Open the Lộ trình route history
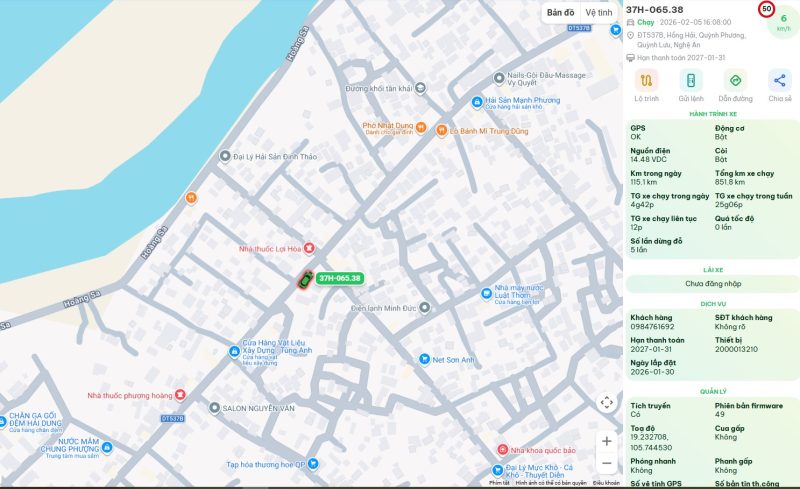This screenshot has height=489, width=800. pos(646,81)
